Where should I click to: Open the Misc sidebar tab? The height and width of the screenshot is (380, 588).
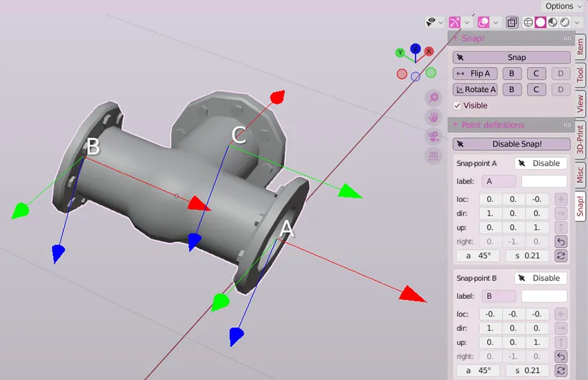[580, 174]
